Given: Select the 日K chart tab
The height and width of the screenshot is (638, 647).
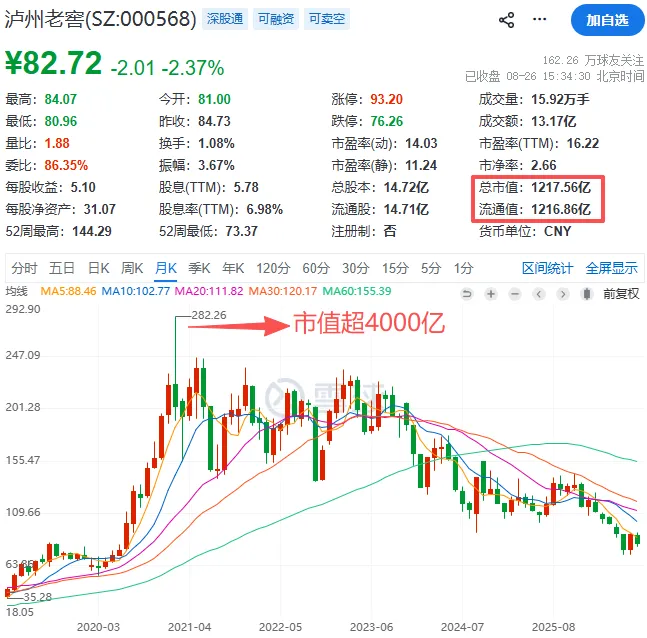Looking at the screenshot, I should click(x=99, y=268).
